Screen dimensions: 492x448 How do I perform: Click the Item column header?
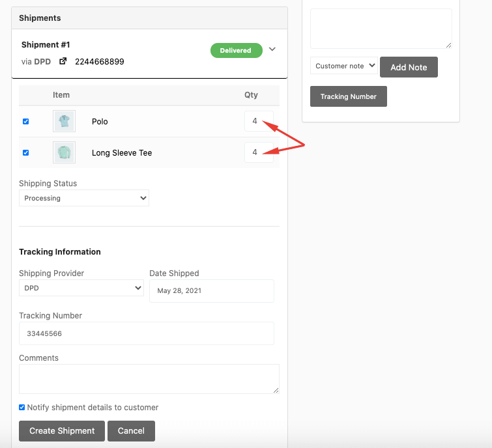coord(61,95)
